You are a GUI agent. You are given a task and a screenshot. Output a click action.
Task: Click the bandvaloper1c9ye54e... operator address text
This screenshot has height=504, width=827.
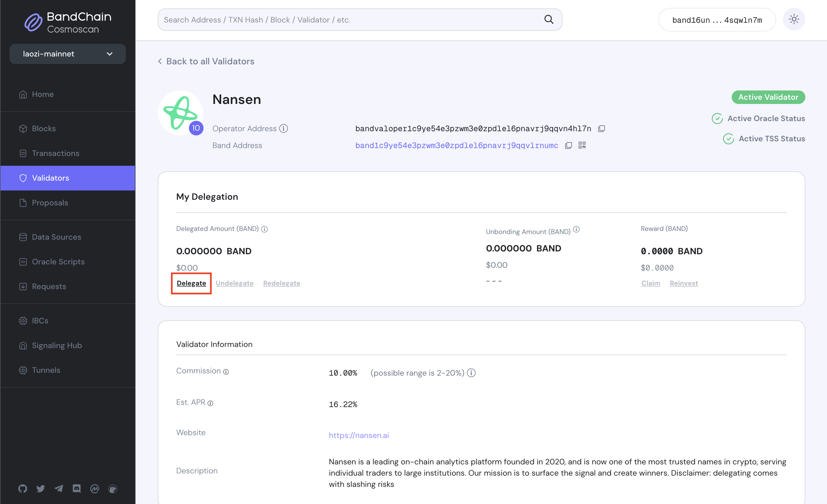click(473, 129)
